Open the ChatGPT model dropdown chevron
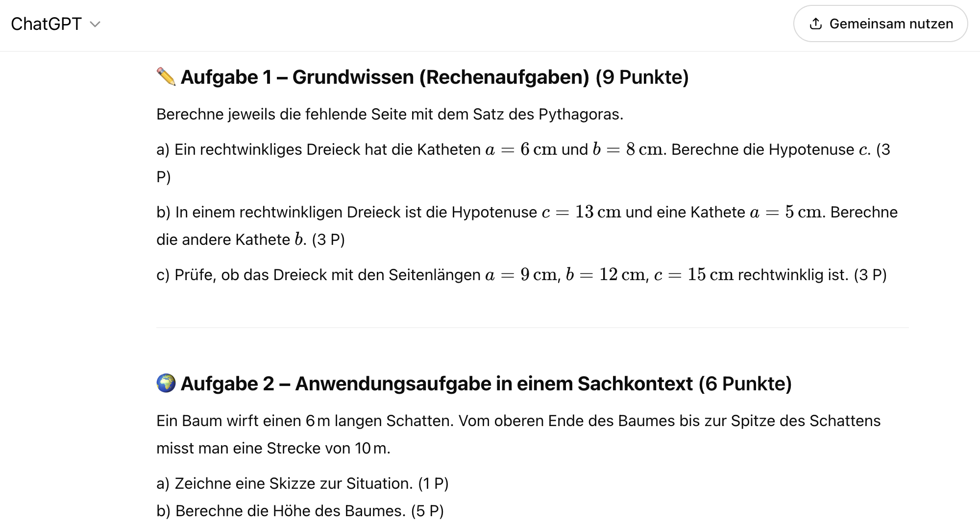The width and height of the screenshot is (980, 525). [x=96, y=24]
